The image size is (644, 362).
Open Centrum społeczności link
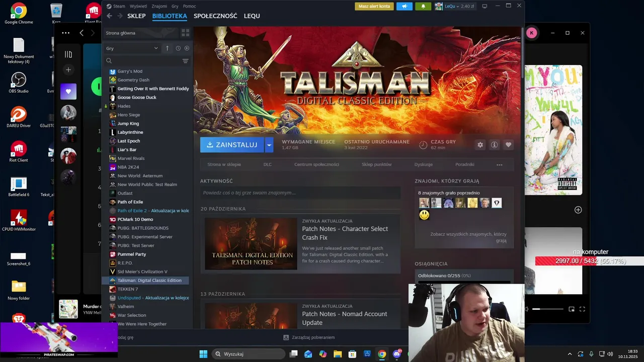[316, 164]
